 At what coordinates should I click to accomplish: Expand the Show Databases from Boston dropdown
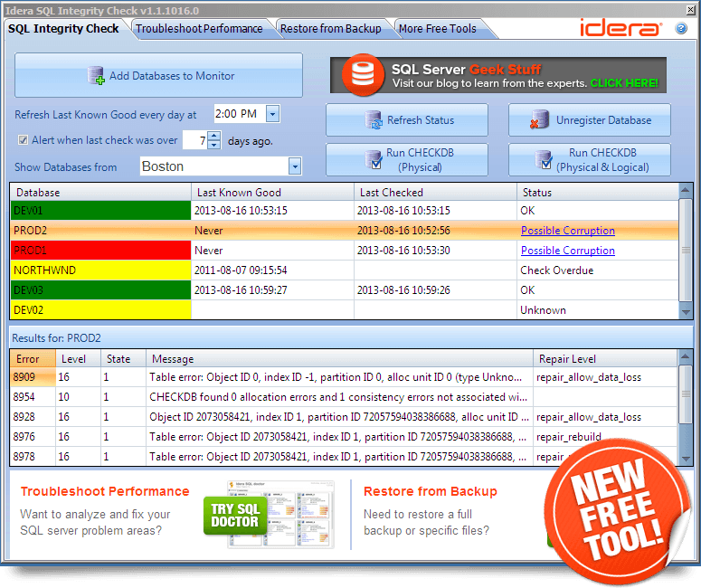[294, 166]
